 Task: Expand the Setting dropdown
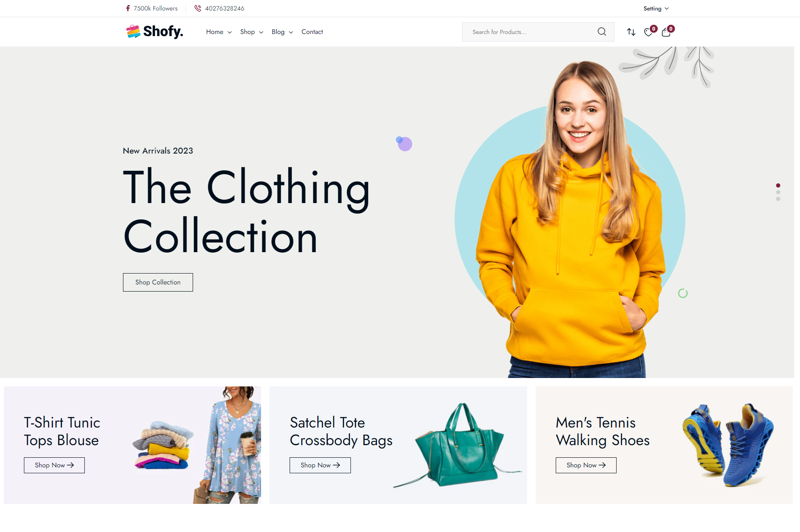pyautogui.click(x=656, y=8)
